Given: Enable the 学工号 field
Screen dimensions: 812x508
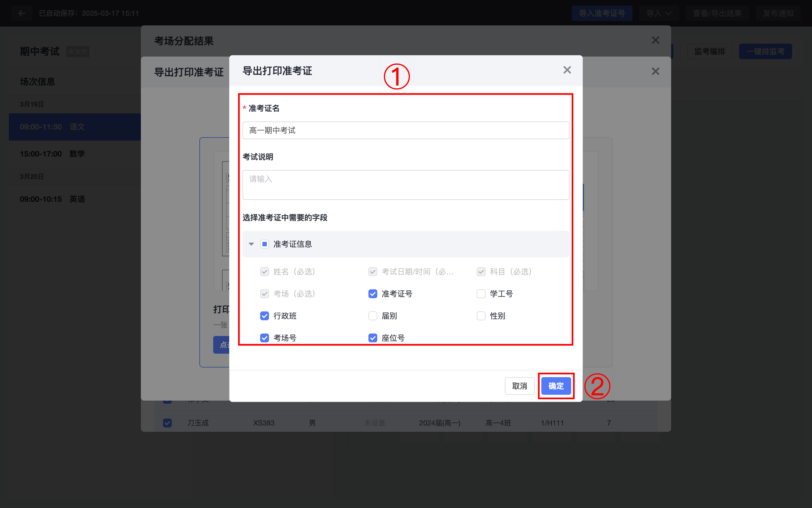Looking at the screenshot, I should pos(481,294).
